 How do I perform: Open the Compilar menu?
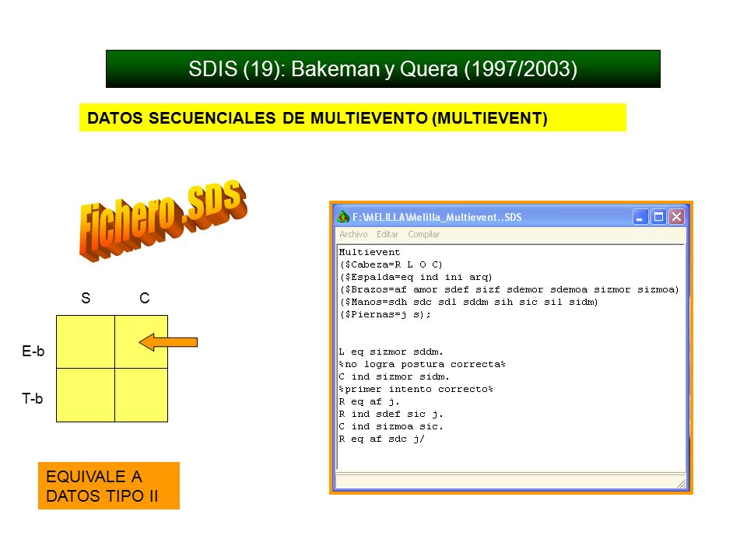(423, 234)
